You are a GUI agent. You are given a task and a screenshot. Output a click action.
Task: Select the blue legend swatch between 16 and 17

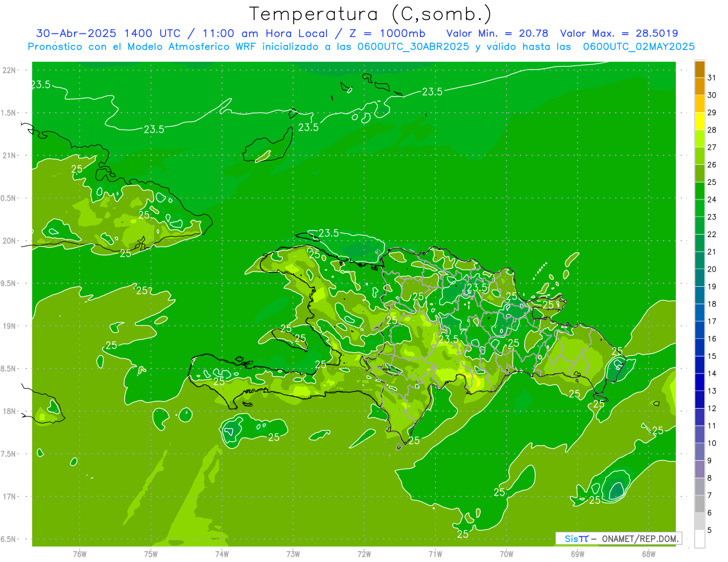(x=699, y=330)
